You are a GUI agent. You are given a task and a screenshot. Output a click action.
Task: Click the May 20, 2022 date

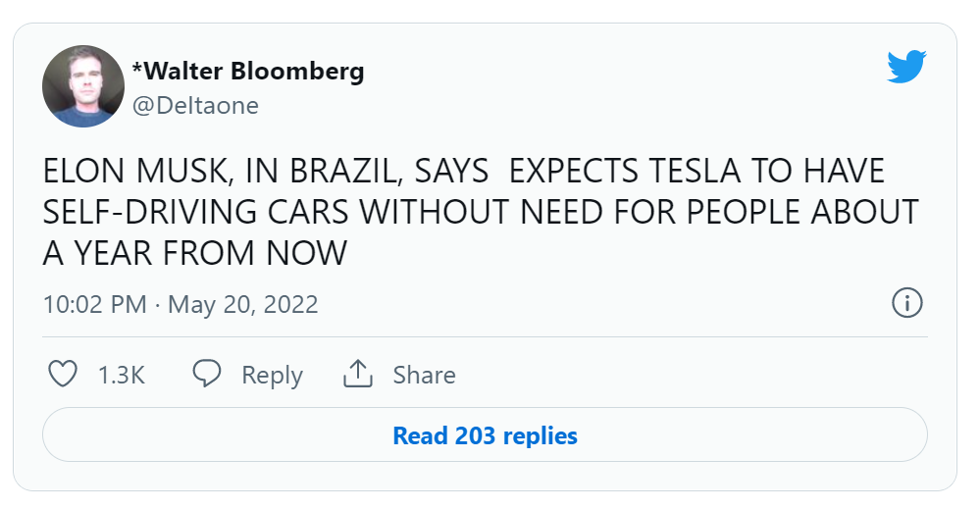tap(243, 304)
